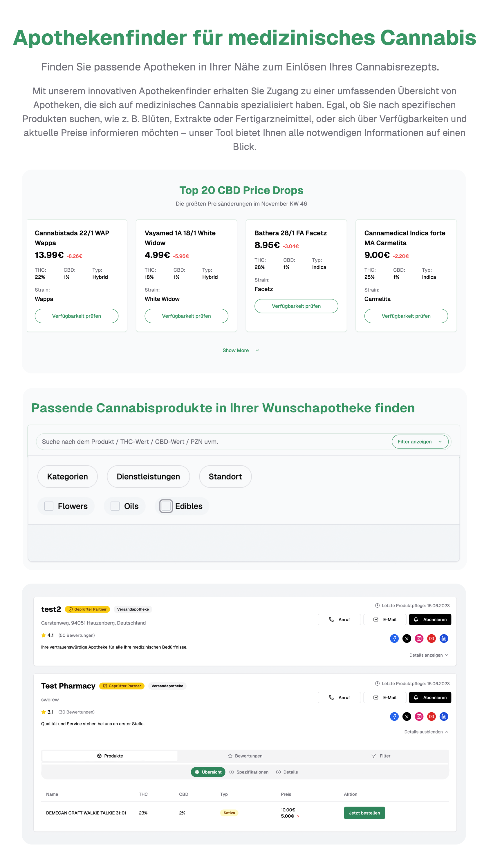491x868 pixels.
Task: Expand Details anzeigen for test2
Action: click(429, 655)
